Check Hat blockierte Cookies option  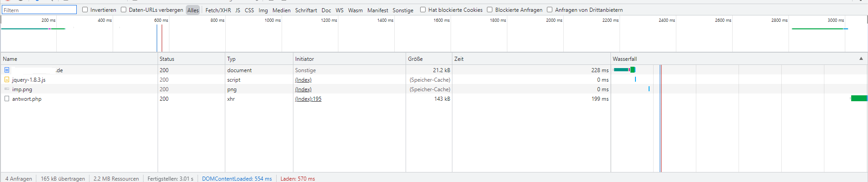[x=423, y=10]
